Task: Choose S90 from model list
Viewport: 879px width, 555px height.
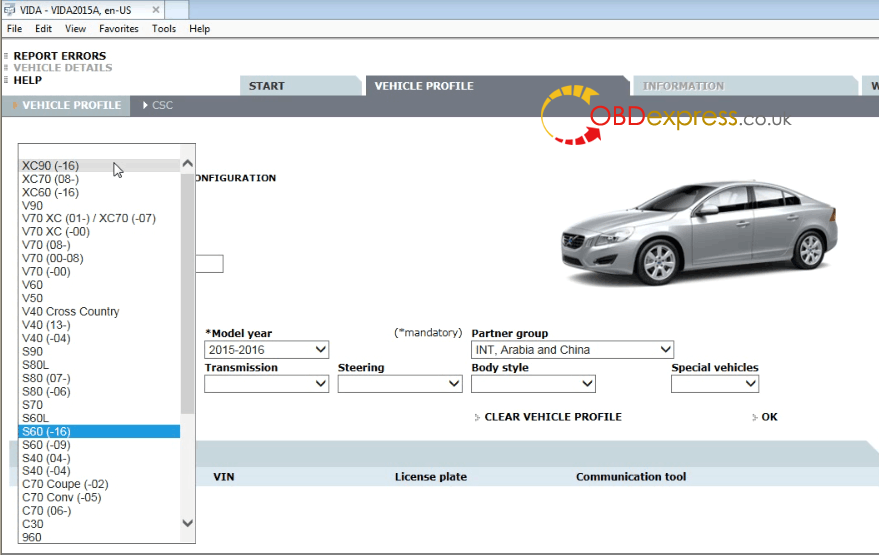Action: click(99, 352)
